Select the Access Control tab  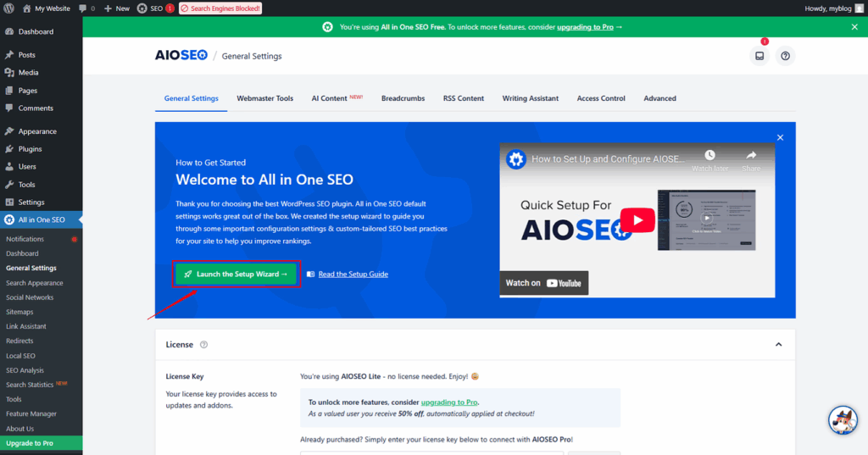point(600,98)
